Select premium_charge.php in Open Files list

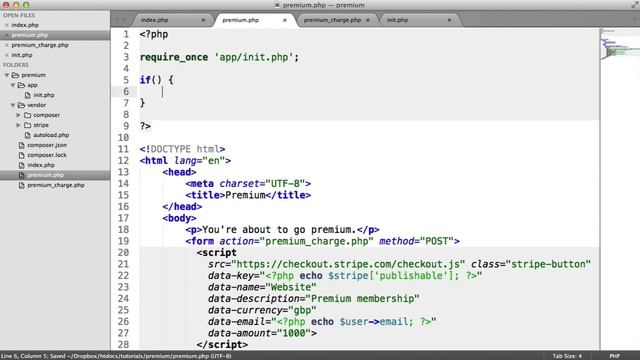[40, 45]
